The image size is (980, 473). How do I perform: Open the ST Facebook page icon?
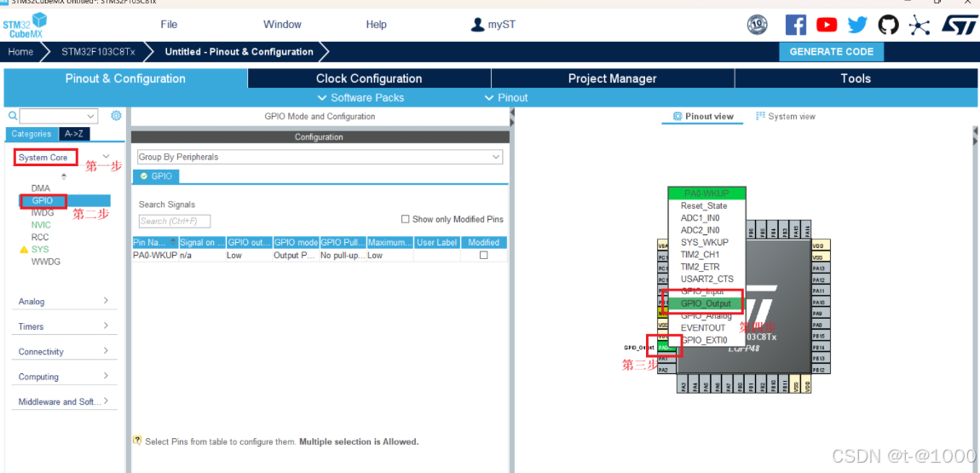796,25
